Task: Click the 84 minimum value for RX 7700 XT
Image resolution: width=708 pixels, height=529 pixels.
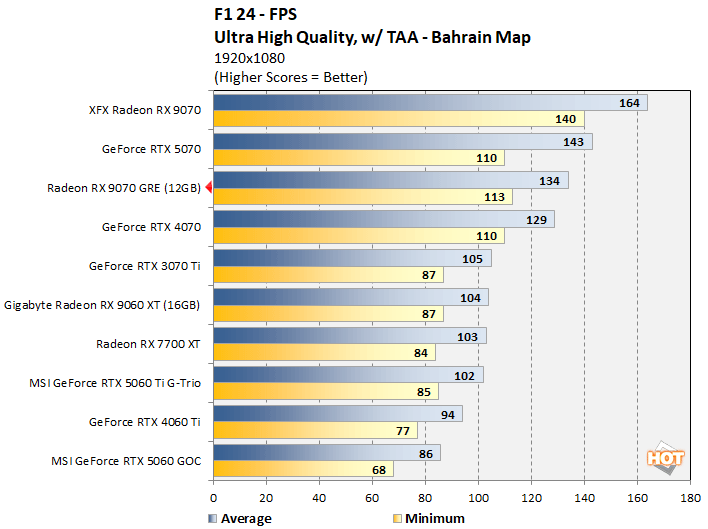Action: click(x=421, y=353)
